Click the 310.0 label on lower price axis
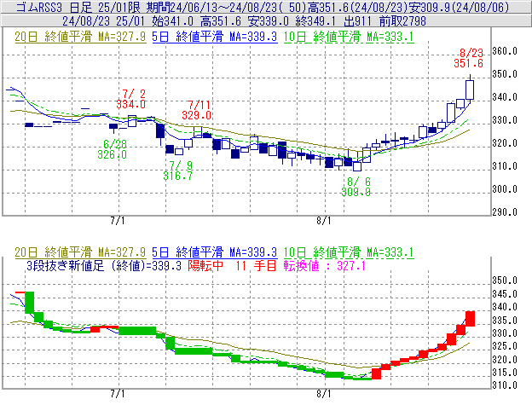 click(505, 385)
